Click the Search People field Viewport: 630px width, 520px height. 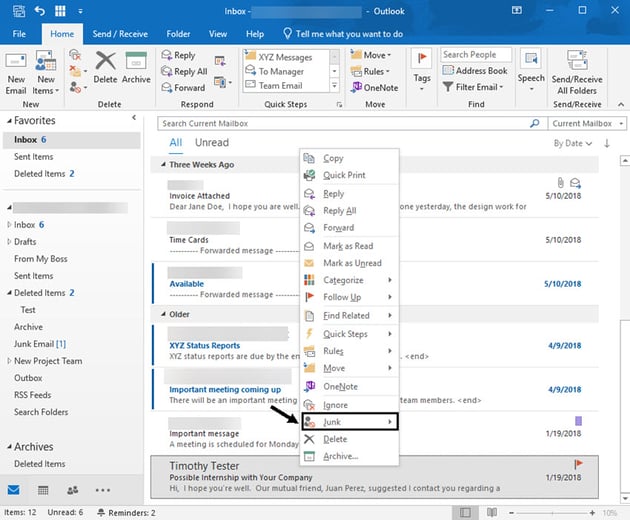(x=476, y=55)
